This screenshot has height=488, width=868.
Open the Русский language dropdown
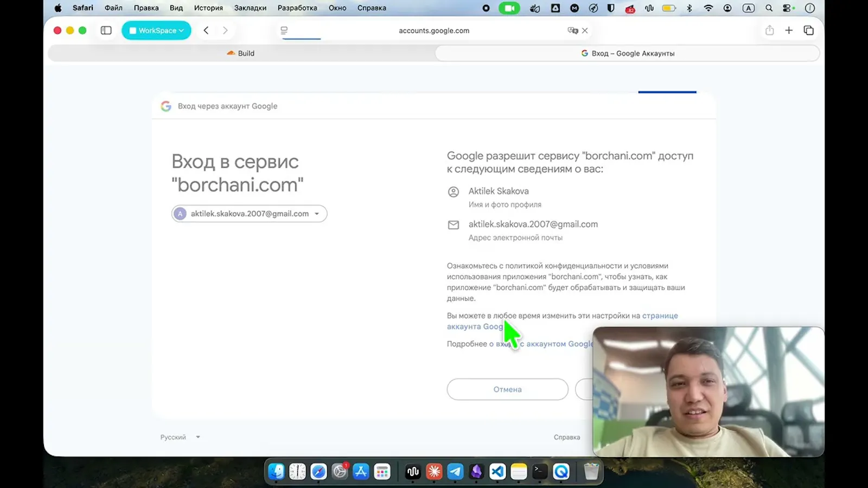tap(180, 437)
